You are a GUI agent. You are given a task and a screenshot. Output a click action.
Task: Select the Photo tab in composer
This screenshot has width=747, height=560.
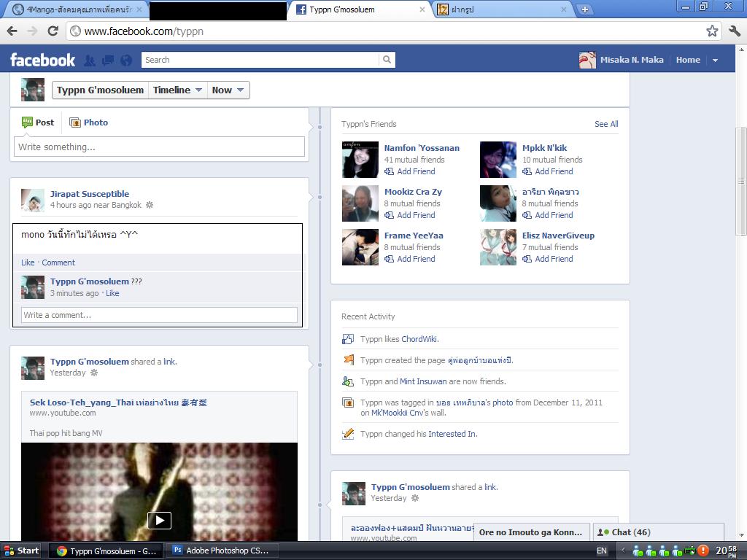(x=88, y=122)
